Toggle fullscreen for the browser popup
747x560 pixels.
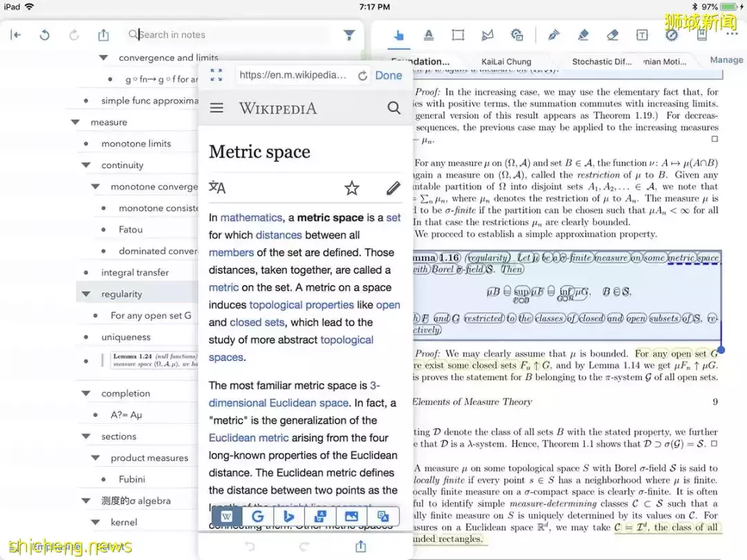pos(216,75)
